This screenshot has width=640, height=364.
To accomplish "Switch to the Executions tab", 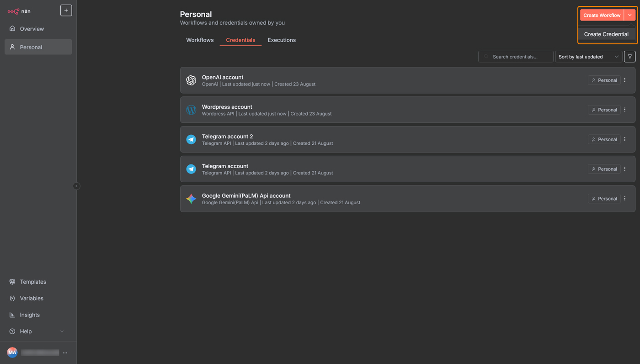I will [281, 40].
